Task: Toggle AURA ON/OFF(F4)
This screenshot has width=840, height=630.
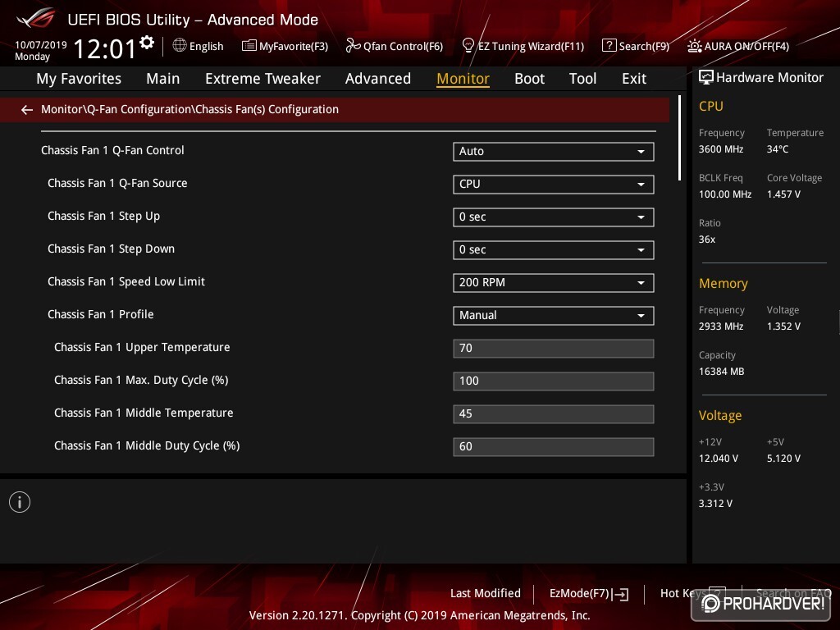Action: pos(738,46)
